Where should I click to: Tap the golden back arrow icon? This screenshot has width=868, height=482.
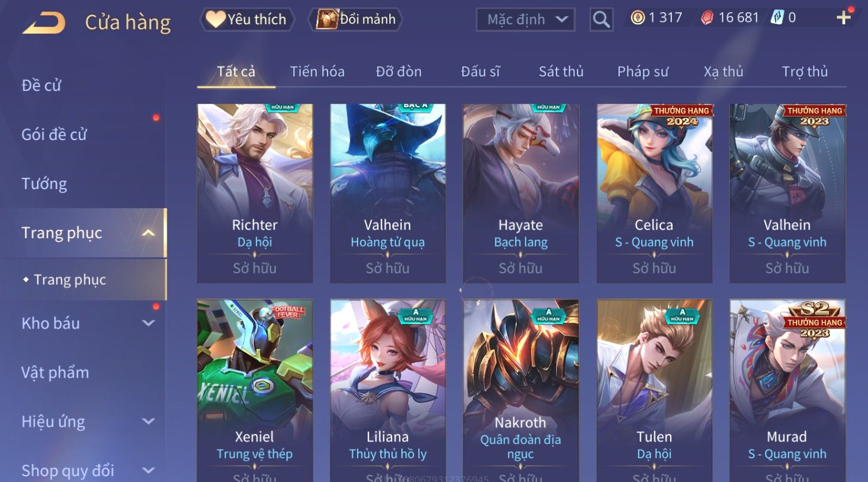[x=43, y=22]
